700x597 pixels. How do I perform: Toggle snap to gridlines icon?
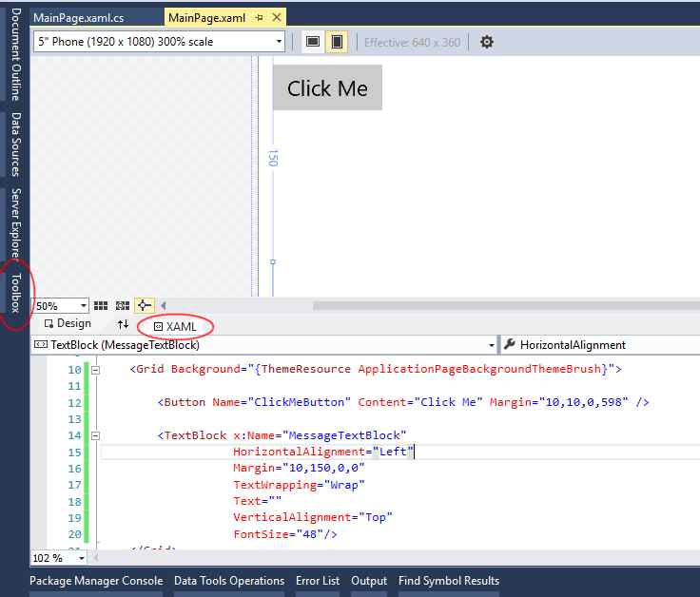tap(123, 306)
